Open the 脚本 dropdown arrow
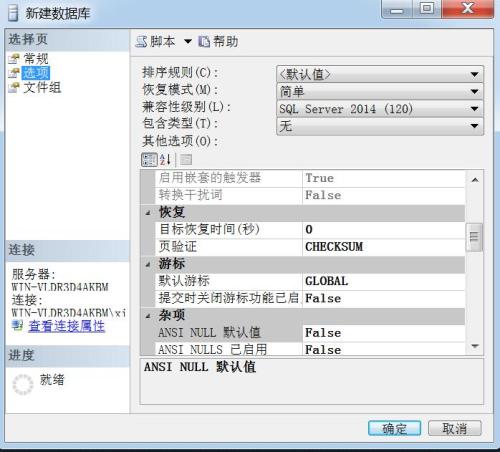500x452 pixels. pyautogui.click(x=188, y=42)
